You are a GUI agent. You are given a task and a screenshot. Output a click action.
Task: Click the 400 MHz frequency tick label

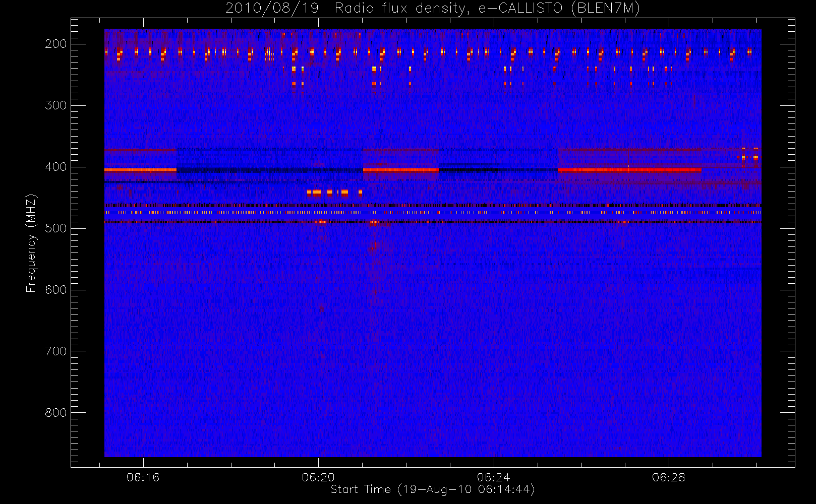tap(56, 167)
